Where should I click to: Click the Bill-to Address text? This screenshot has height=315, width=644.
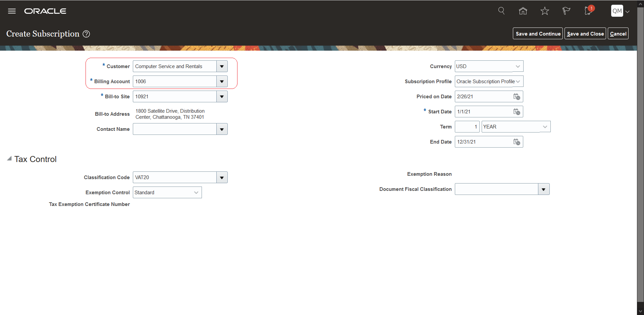click(170, 114)
